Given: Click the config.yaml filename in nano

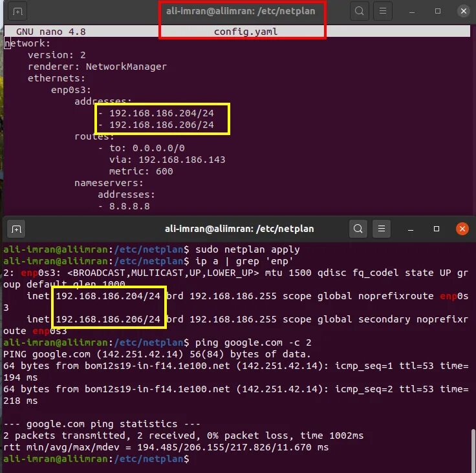Looking at the screenshot, I should coord(246,32).
